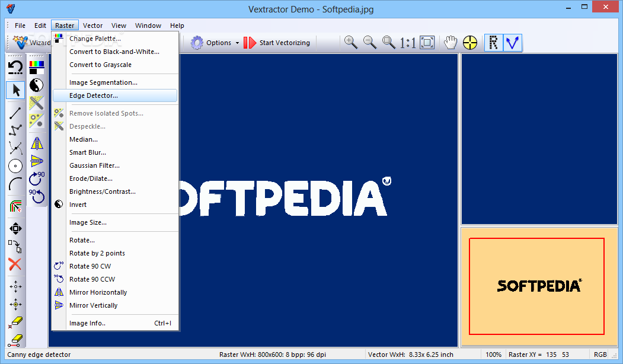Choose Mirror Vertically menu entry
The width and height of the screenshot is (623, 364).
(x=115, y=305)
